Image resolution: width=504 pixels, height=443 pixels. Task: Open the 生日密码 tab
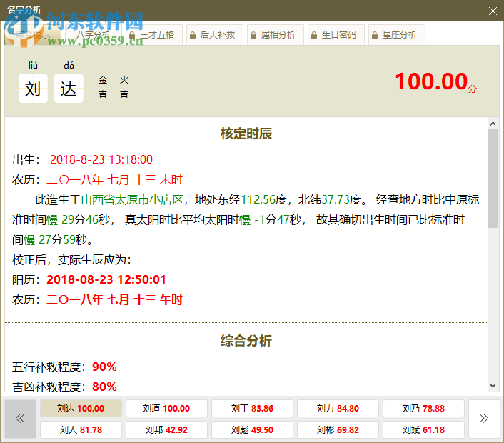tap(336, 35)
